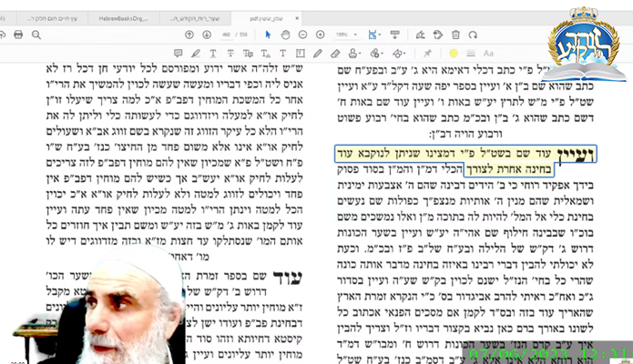Activate the hand pan tool
633x364 pixels.
[x=285, y=34]
